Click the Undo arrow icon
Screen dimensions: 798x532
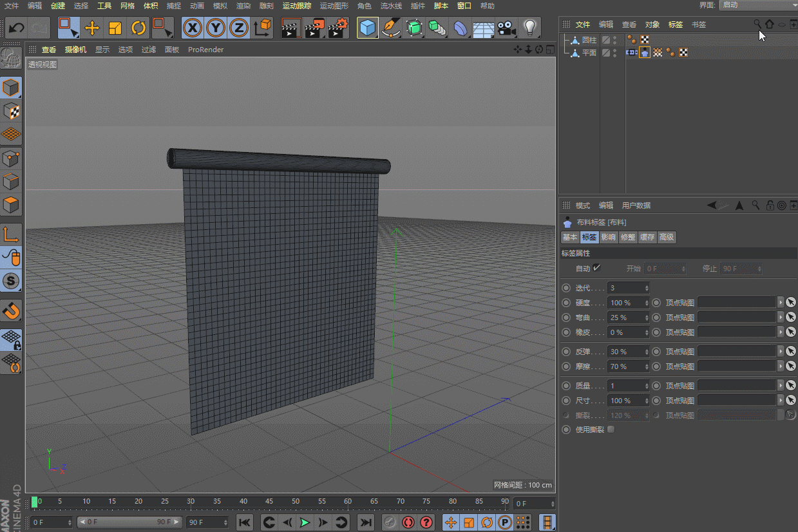click(16, 28)
